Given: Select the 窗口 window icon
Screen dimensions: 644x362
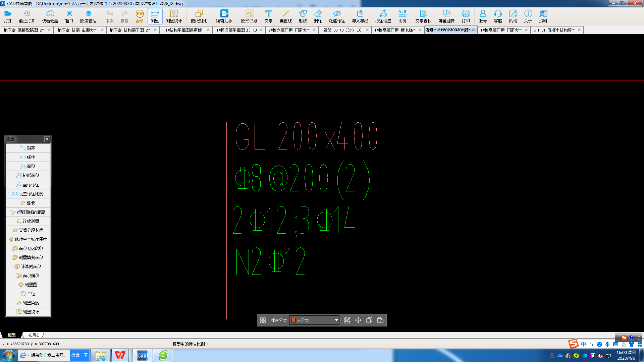Looking at the screenshot, I should (69, 16).
